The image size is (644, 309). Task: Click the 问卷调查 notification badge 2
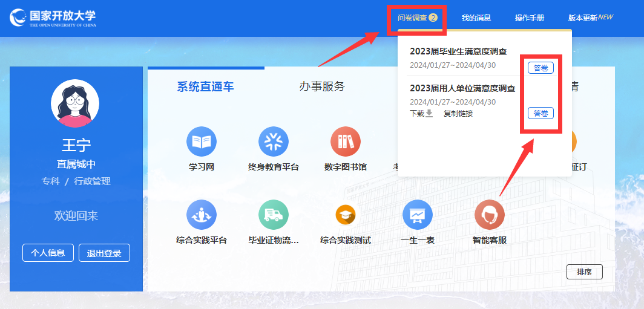coord(433,18)
